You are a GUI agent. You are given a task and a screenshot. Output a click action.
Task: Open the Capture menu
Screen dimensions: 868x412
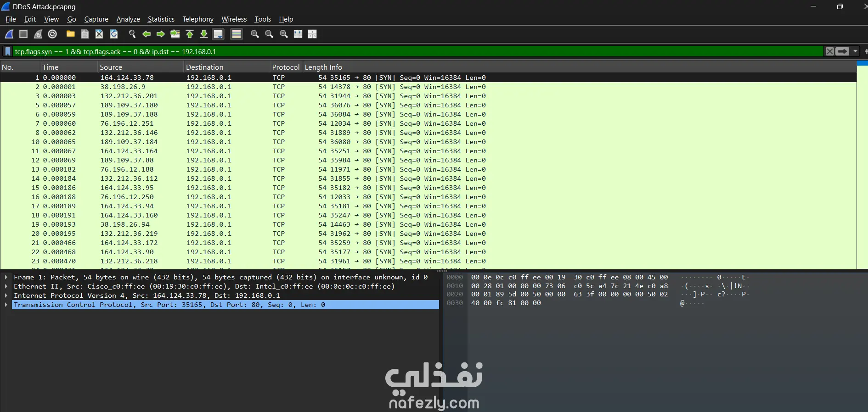click(x=96, y=19)
